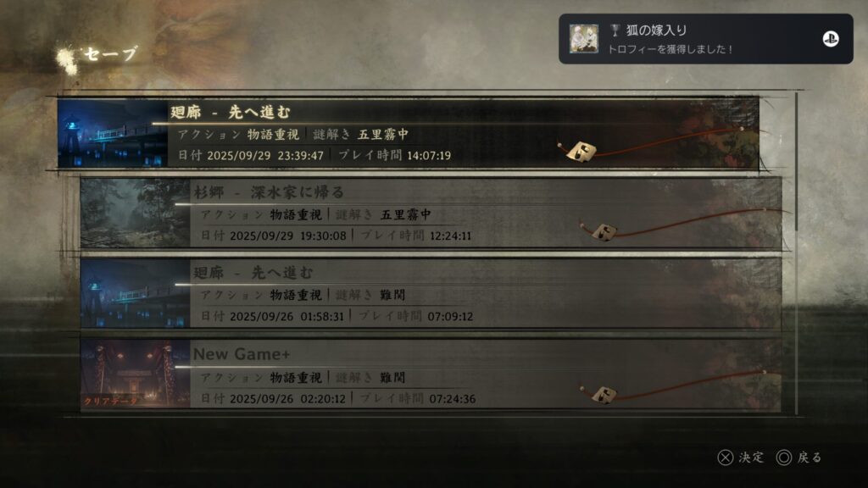Select the 廻廊 save with playtime 07:09:12

[x=431, y=294]
